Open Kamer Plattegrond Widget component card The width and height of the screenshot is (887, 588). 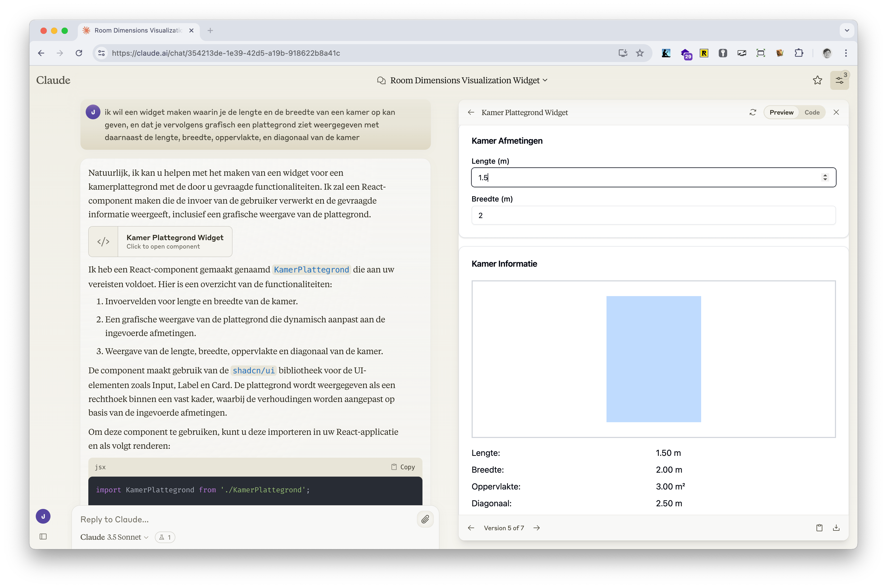[160, 241]
